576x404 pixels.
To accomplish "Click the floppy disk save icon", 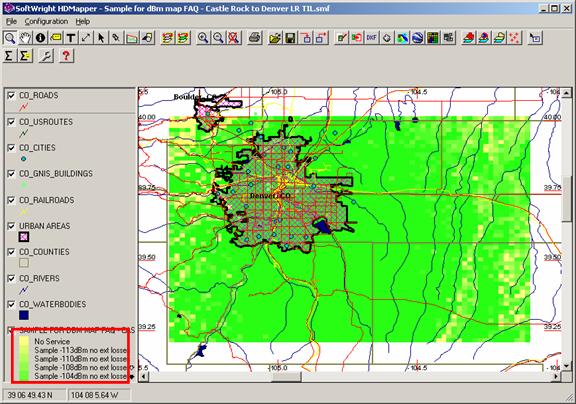I will click(x=291, y=38).
